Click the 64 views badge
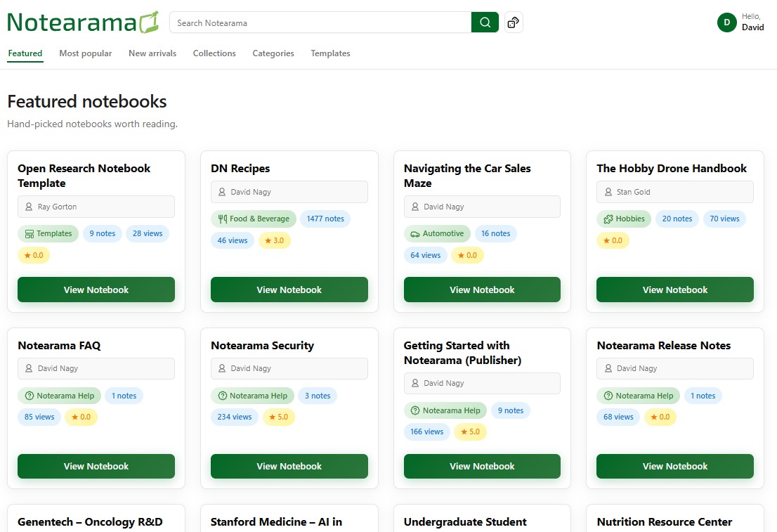 426,255
